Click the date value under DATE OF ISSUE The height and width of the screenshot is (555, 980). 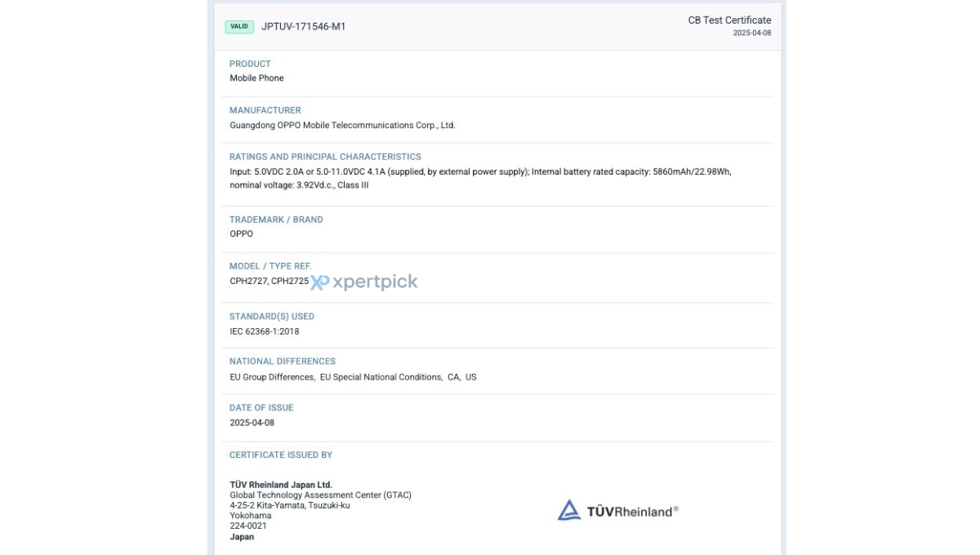252,423
